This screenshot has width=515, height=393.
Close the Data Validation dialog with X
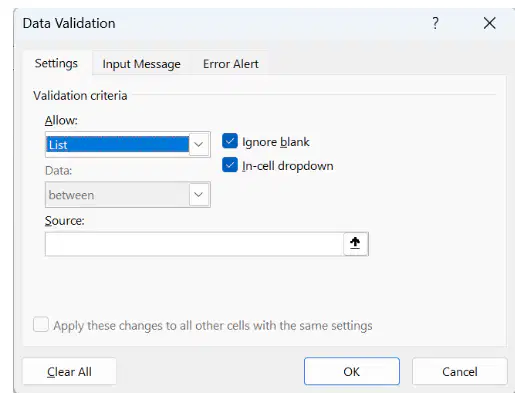(489, 23)
